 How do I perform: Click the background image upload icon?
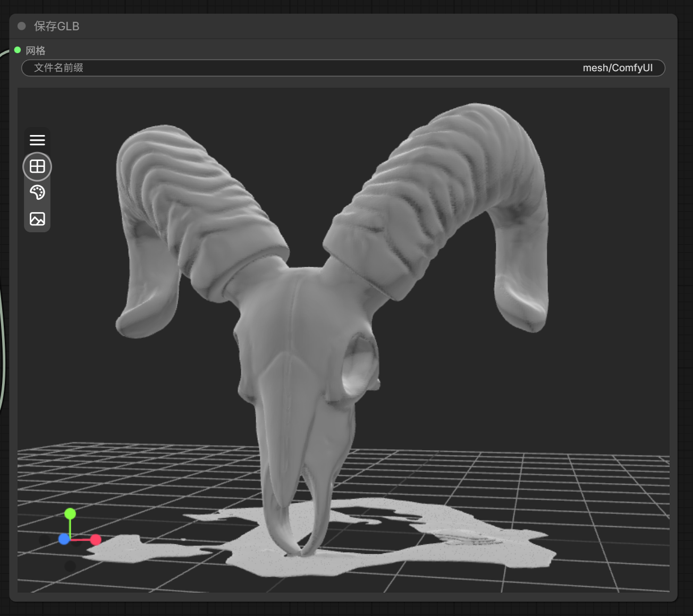coord(37,219)
